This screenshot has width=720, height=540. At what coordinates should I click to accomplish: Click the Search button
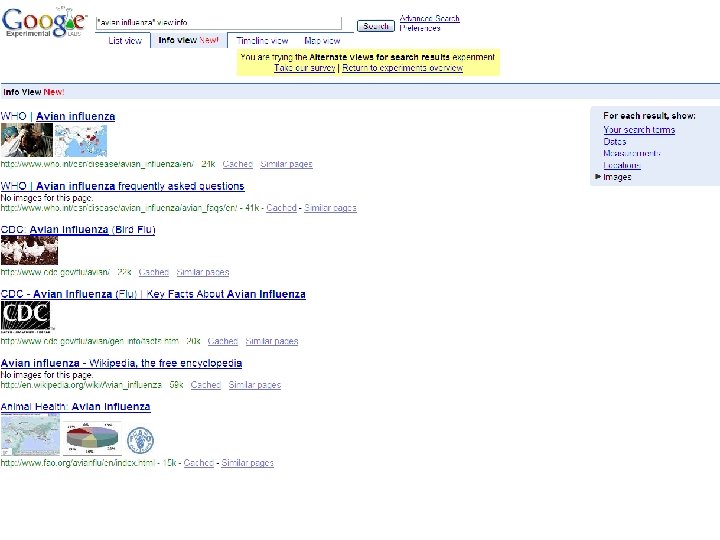(x=376, y=26)
